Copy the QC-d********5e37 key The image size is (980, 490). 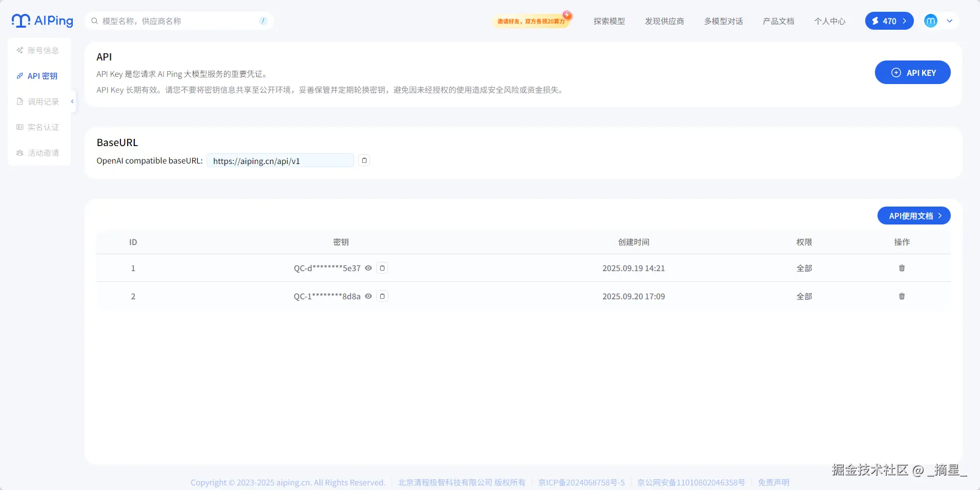click(x=382, y=268)
